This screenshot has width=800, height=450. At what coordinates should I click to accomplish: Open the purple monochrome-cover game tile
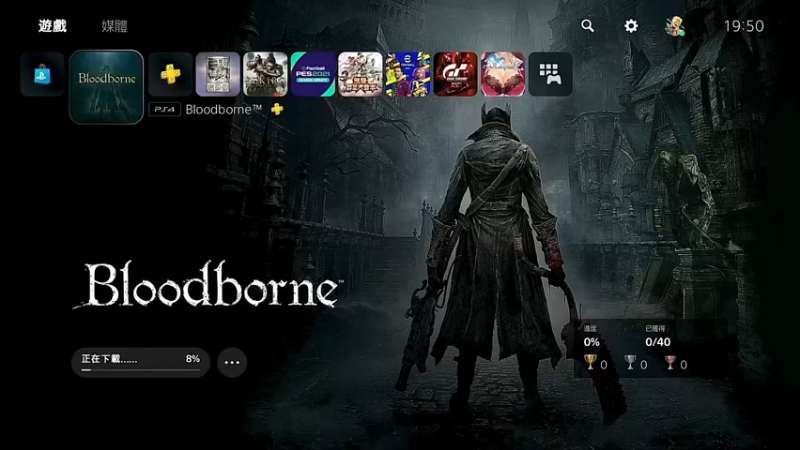click(x=218, y=74)
